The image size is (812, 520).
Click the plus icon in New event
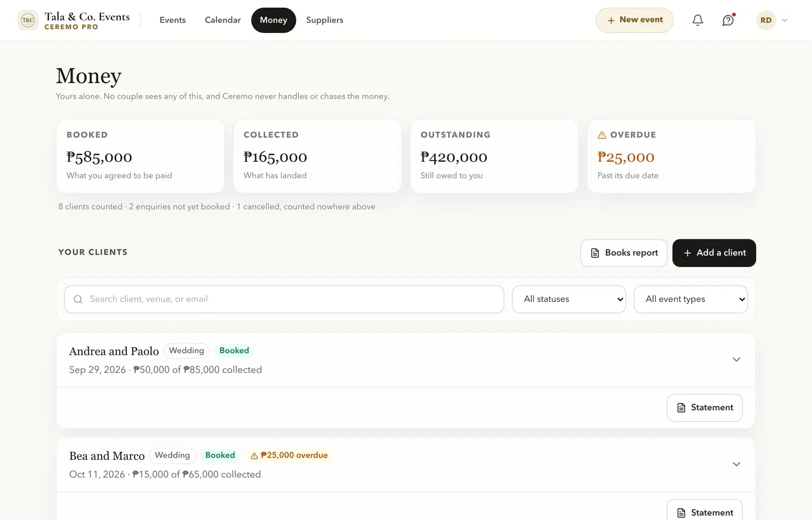611,20
